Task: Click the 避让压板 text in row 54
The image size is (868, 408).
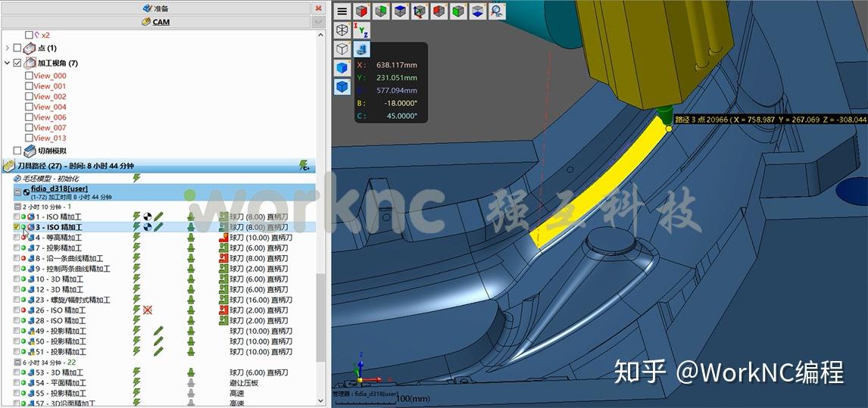Action: pos(244,383)
